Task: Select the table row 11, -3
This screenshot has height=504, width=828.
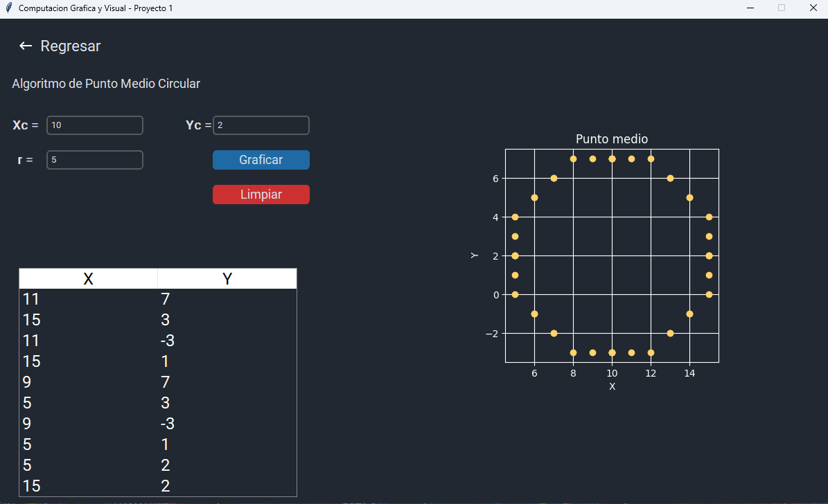Action: coord(158,341)
